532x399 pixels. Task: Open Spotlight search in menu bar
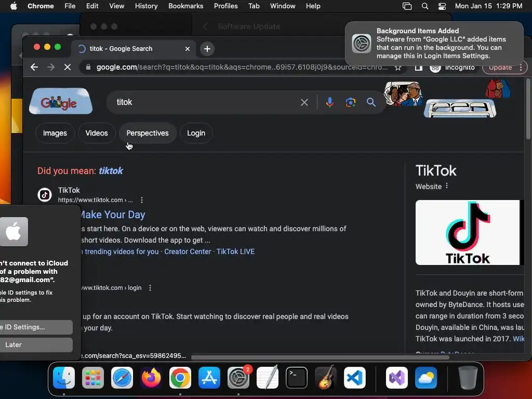click(x=425, y=6)
